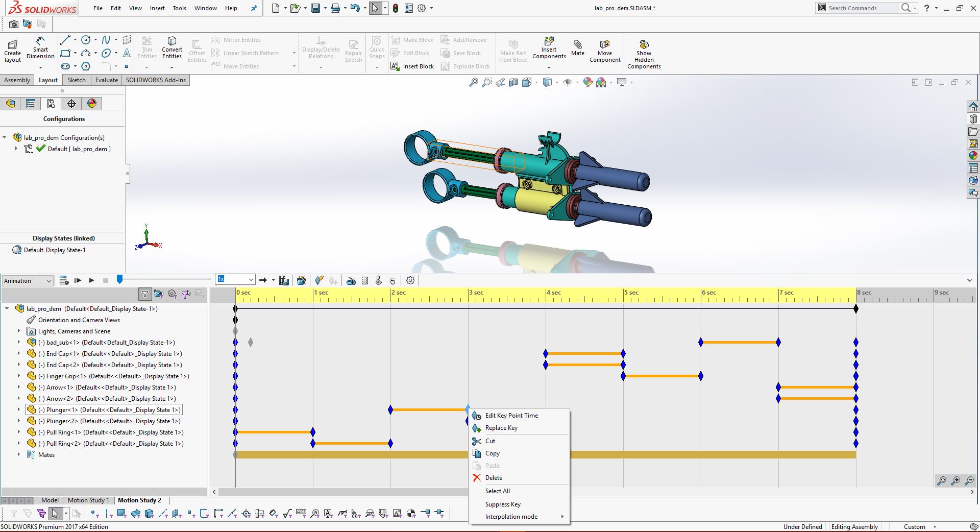Toggle AutoKey in motion toolbar
This screenshot has width=980, height=532.
point(319,280)
